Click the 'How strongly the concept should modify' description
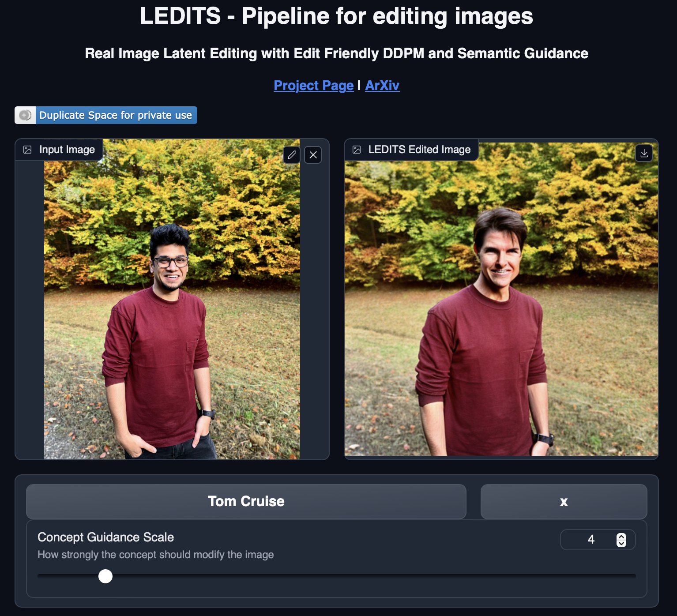The image size is (677, 616). 155,555
